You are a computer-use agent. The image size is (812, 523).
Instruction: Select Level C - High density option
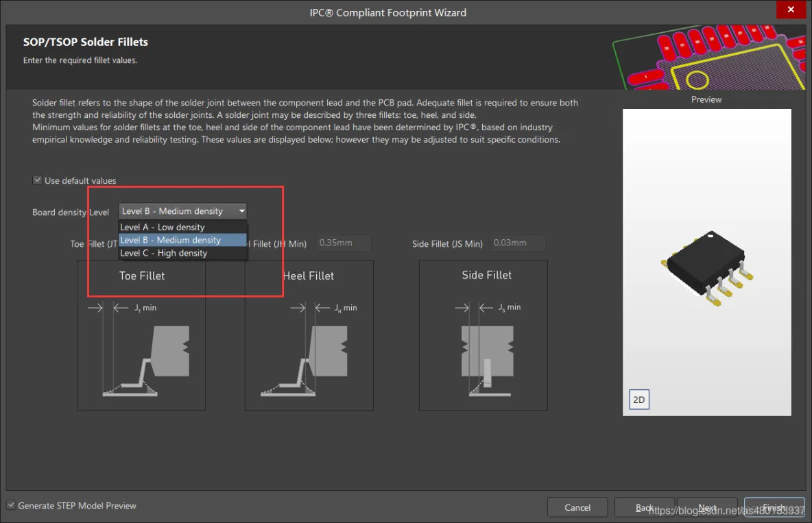point(182,253)
